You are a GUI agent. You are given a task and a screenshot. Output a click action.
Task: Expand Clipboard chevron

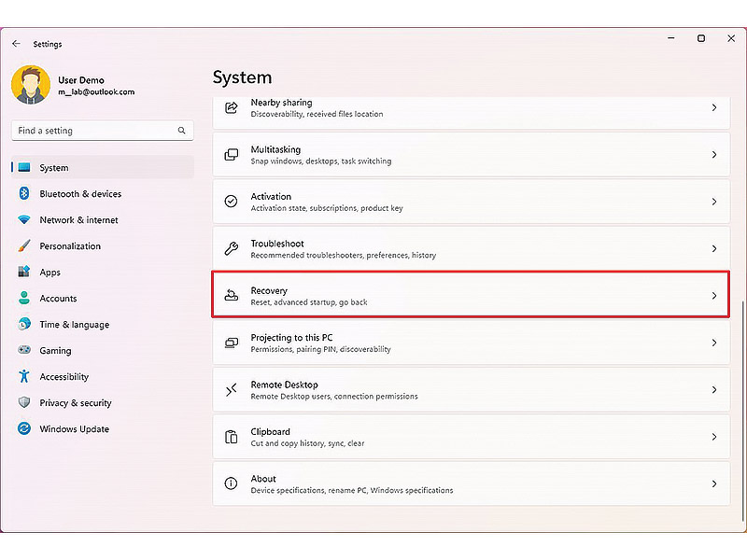[714, 437]
